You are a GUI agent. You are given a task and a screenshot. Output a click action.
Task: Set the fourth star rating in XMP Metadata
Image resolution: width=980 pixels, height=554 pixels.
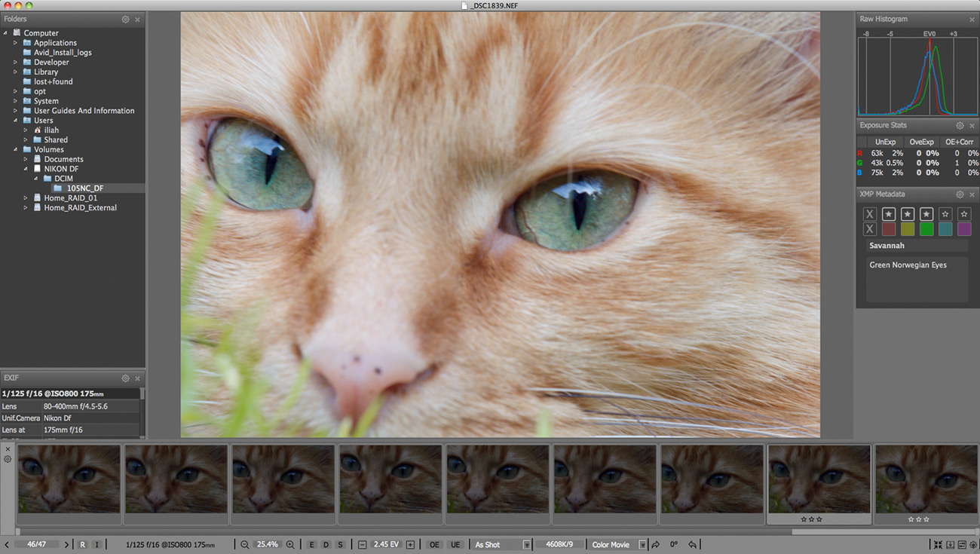945,215
